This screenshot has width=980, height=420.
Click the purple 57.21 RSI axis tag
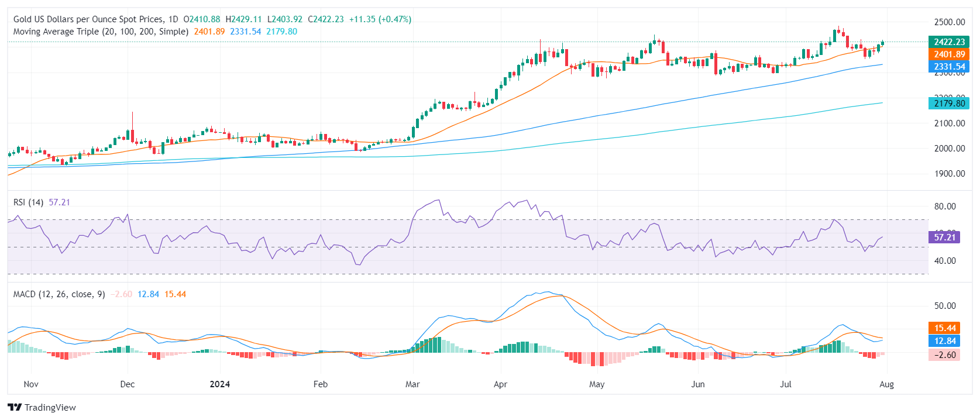coord(944,237)
